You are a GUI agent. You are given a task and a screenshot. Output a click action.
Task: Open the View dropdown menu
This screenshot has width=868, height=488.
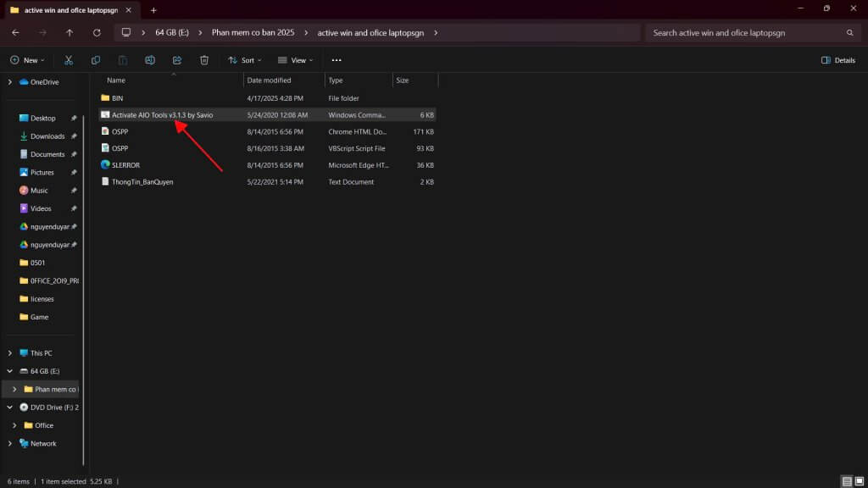point(296,60)
